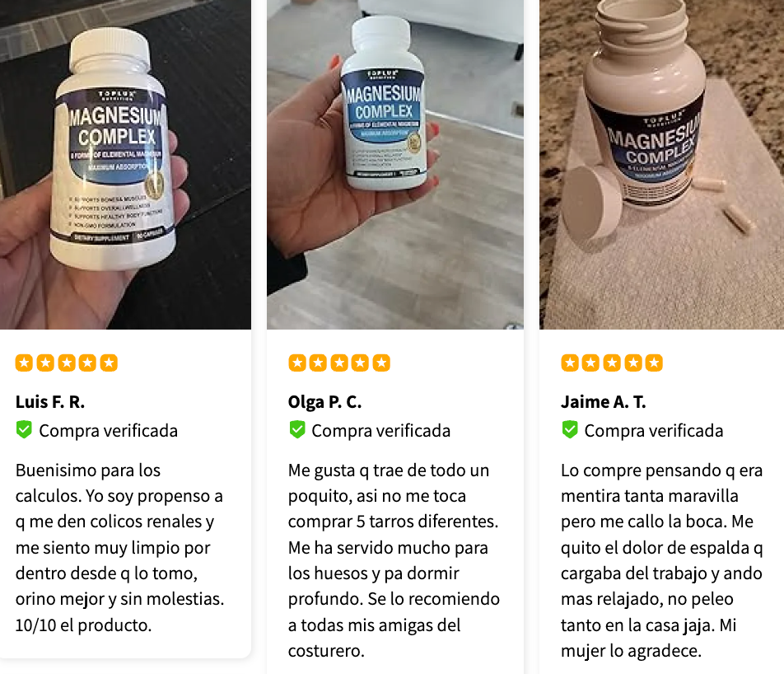Viewport: 784px width, 674px height.
Task: Click 'Compra verificada' text under Jaime A. T.
Action: pos(654,431)
